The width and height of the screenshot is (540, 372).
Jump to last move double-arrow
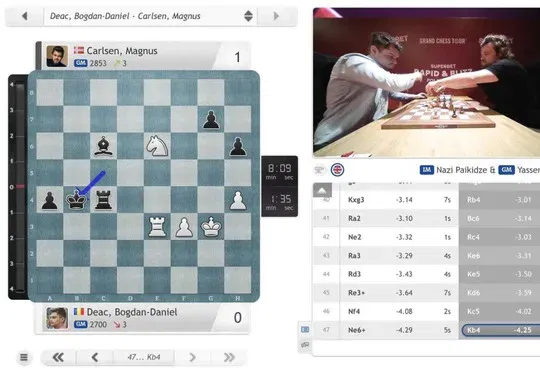[229, 357]
